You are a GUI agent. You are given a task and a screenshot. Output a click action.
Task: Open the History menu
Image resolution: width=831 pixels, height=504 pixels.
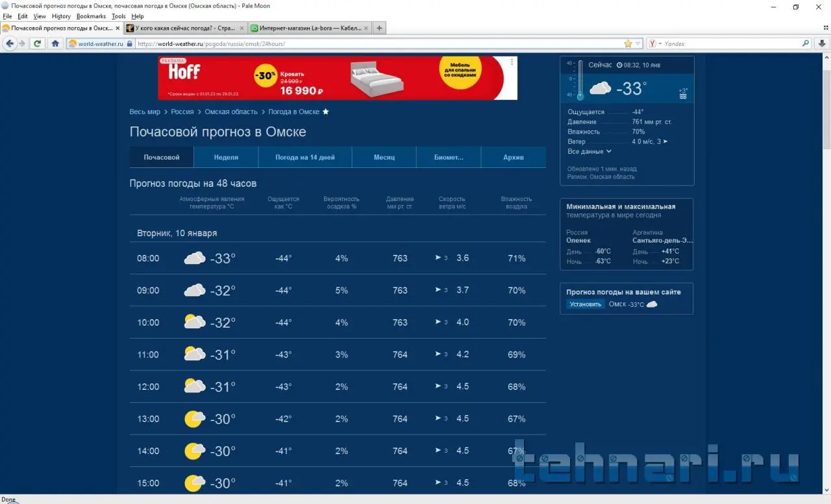pyautogui.click(x=61, y=16)
